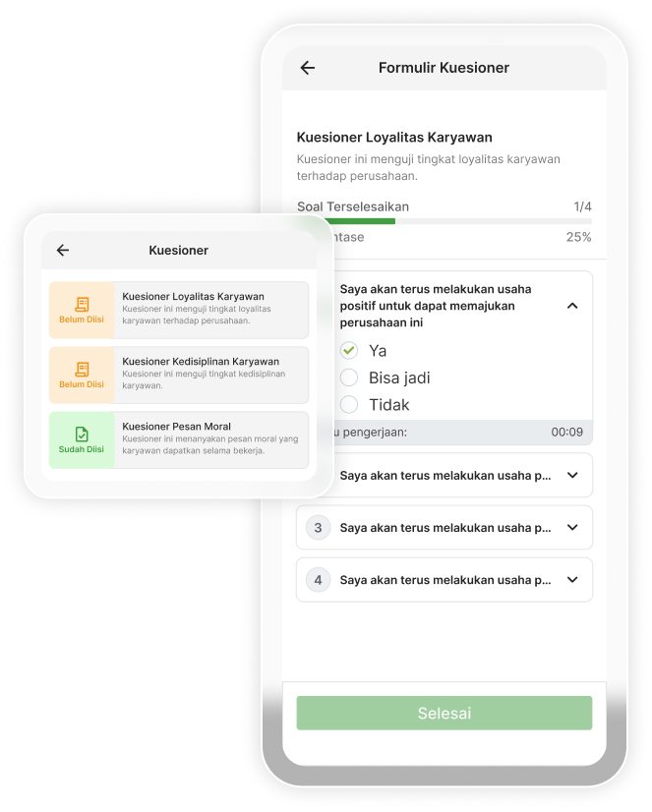
Task: Collapse the first question with up chevron
Action: 572,306
